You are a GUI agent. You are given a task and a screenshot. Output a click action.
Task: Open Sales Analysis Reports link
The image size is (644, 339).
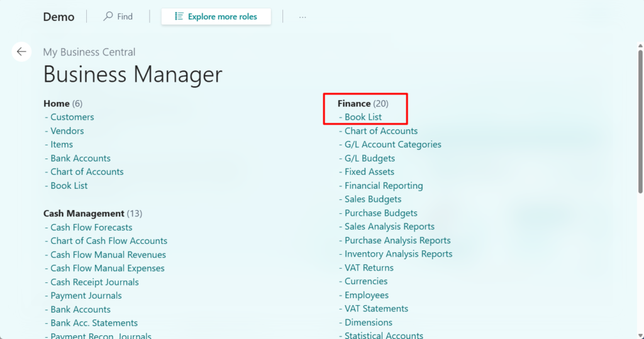tap(389, 226)
